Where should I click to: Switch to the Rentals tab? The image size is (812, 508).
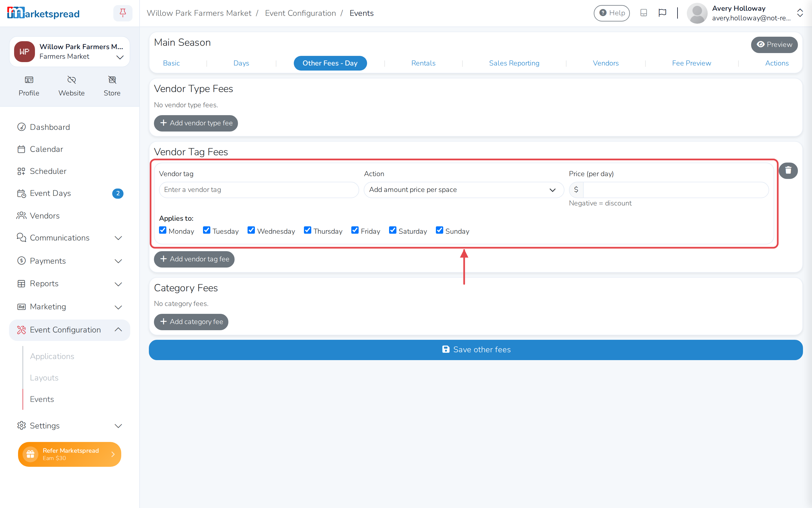coord(423,63)
